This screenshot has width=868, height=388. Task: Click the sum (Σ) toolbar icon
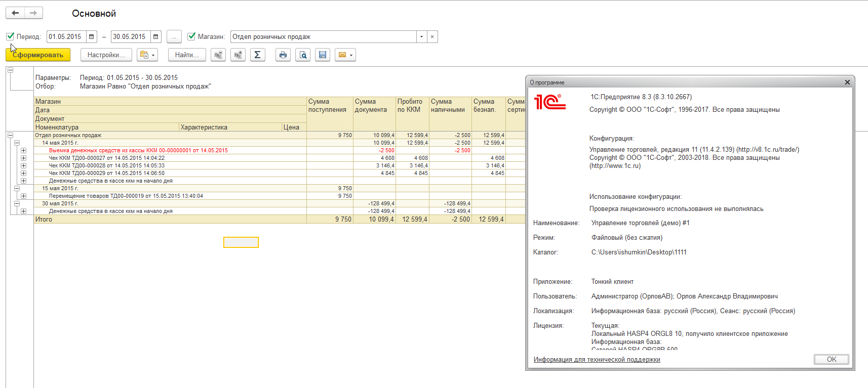point(257,55)
